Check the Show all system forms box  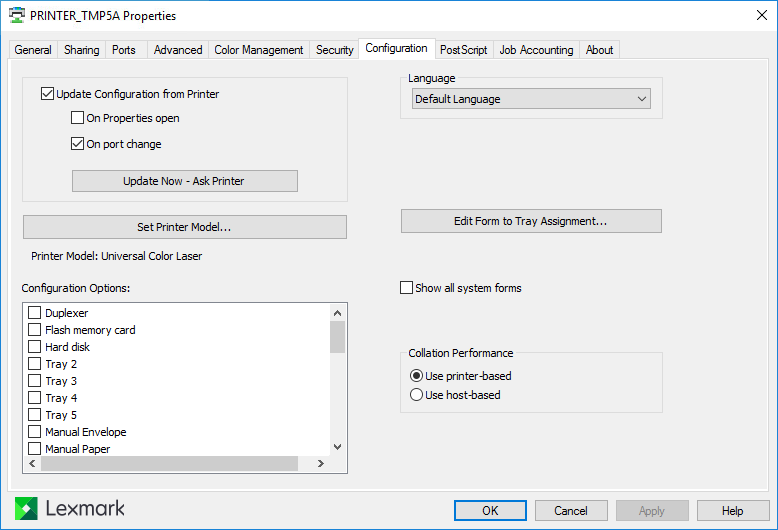pos(406,288)
